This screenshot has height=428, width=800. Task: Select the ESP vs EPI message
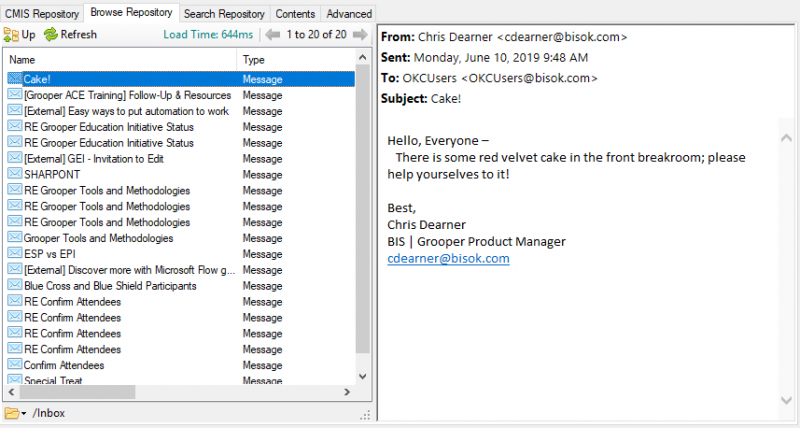coord(49,254)
